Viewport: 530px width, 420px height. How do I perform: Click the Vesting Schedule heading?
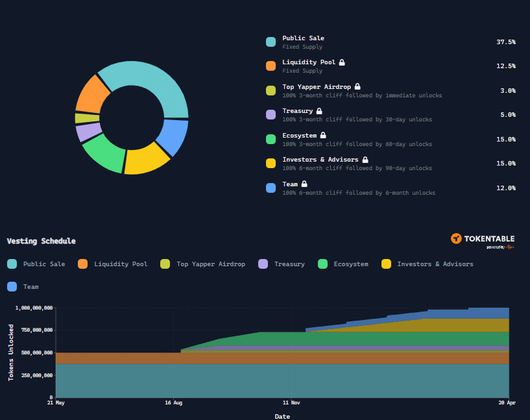42,241
